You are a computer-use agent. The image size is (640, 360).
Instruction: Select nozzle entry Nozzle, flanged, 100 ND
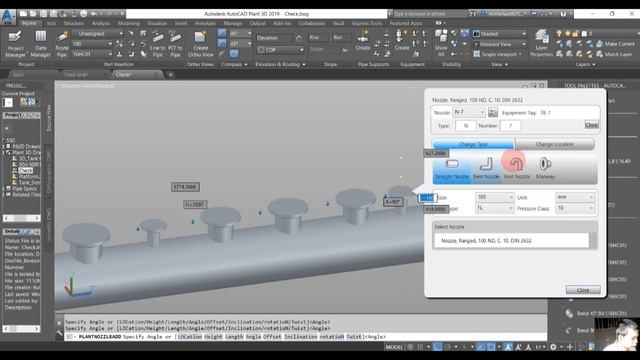pyautogui.click(x=512, y=241)
